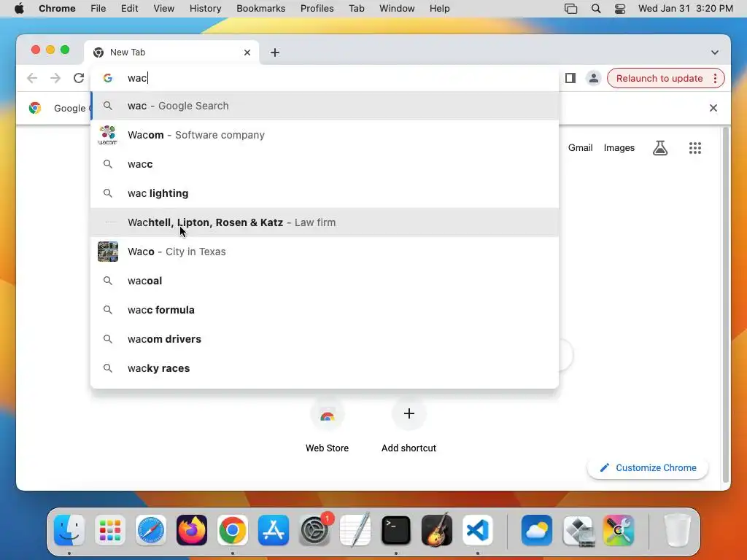
Task: Open Launchpad from the Dock
Action: pyautogui.click(x=110, y=530)
